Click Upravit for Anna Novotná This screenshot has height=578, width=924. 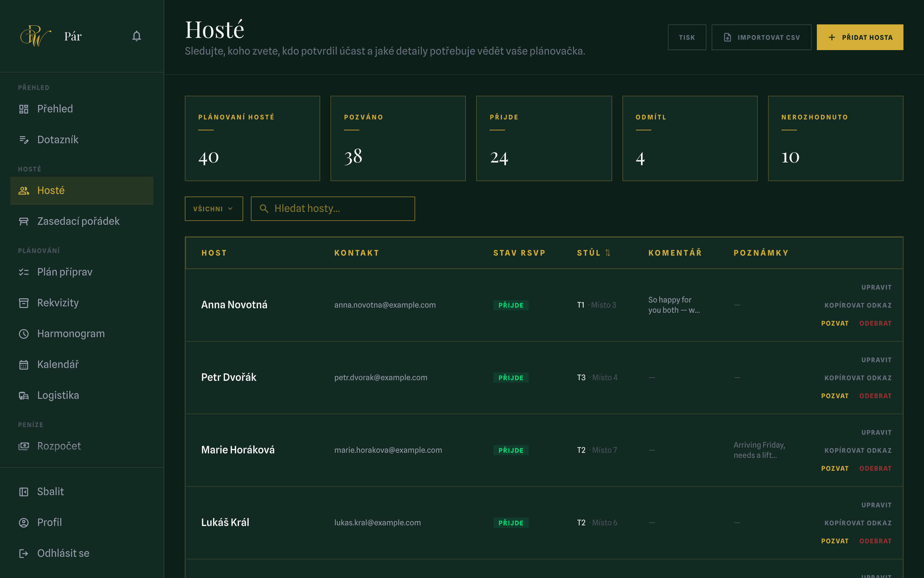(x=876, y=287)
